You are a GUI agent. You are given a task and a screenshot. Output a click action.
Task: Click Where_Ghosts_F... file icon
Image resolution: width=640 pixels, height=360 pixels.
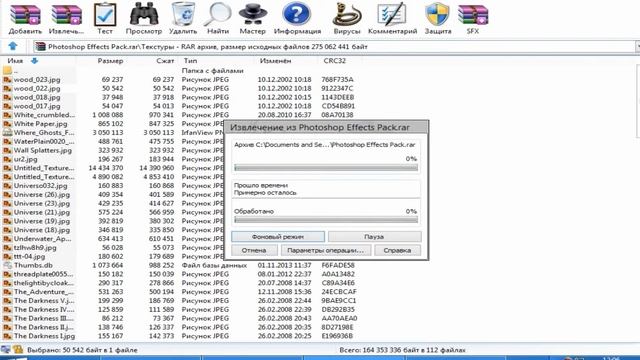pos(7,133)
